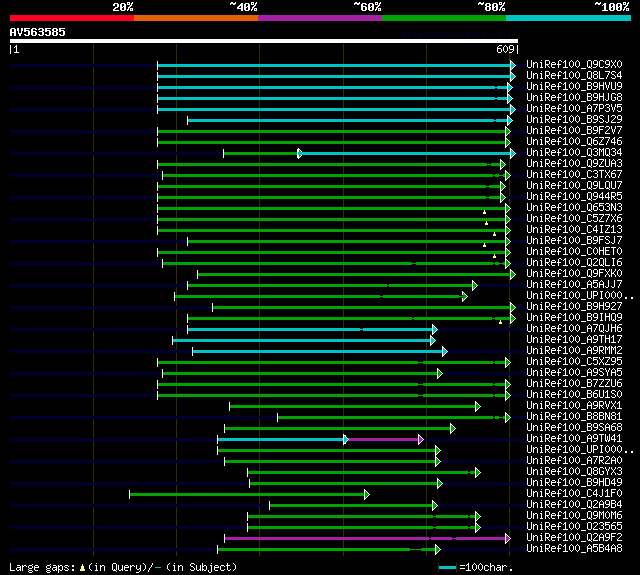The height and width of the screenshot is (575, 640).
Task: Click the purple alignment bar for Q2A9F2
Action: pos(365,538)
